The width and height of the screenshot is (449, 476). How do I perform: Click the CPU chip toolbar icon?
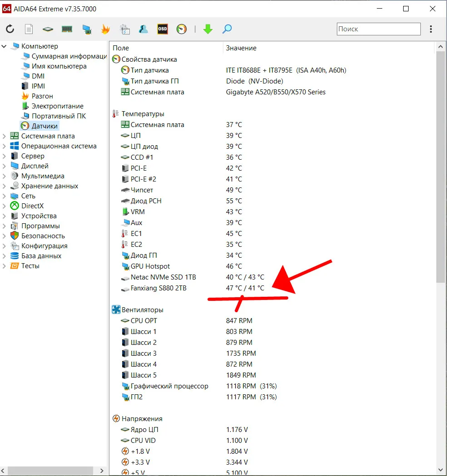click(48, 29)
